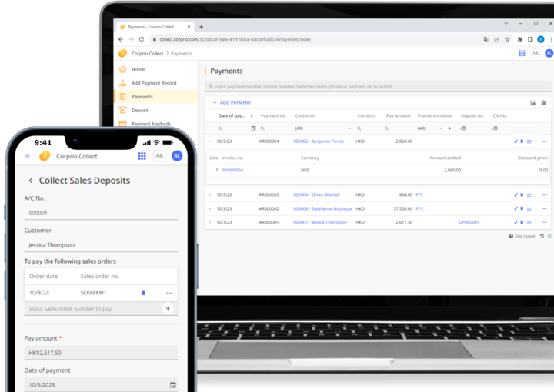Click the Grid Layout option

point(522,236)
